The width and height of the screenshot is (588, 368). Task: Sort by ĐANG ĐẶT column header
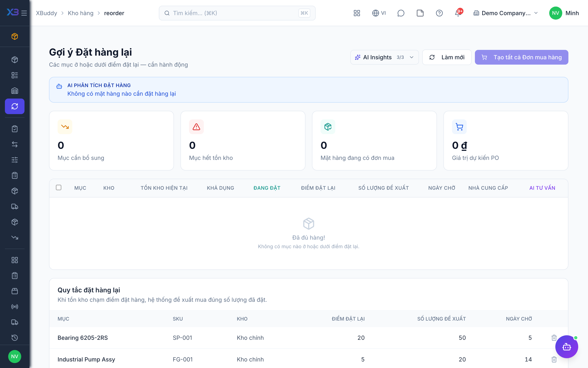pyautogui.click(x=267, y=188)
